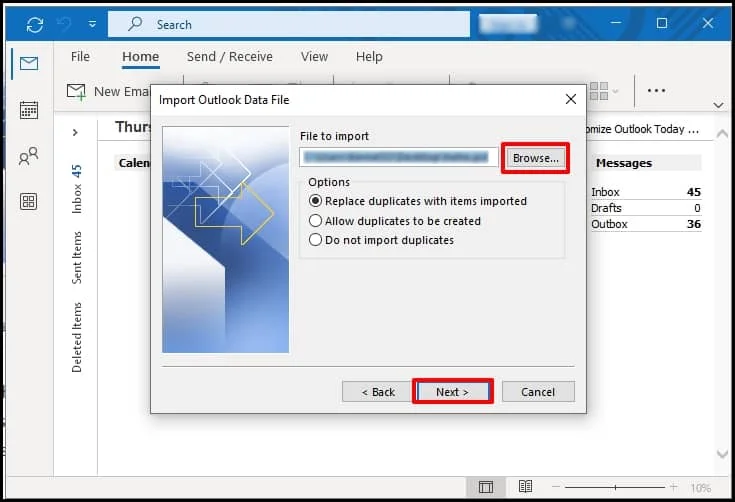The image size is (735, 502).
Task: Switch to Normal view in status bar
Action: tap(486, 487)
